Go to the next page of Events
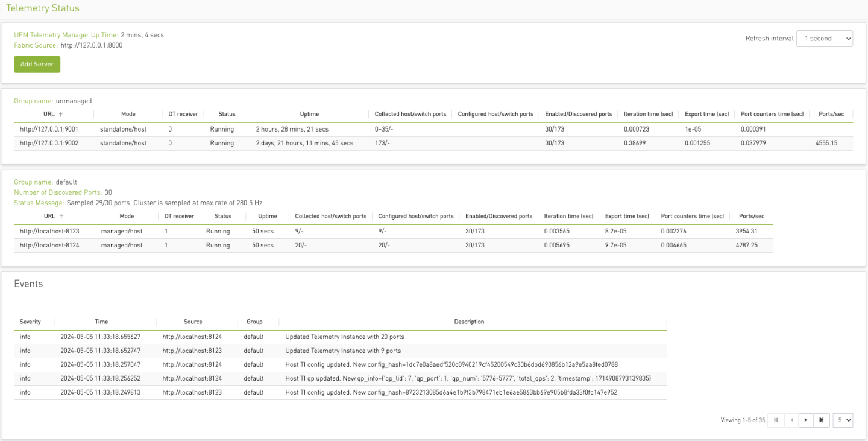 click(x=806, y=420)
